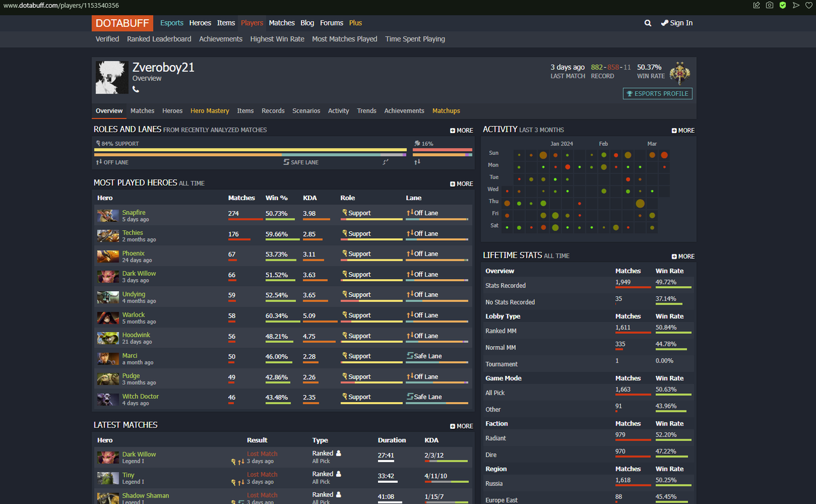Switch to the Trends tab
816x504 pixels.
click(367, 111)
